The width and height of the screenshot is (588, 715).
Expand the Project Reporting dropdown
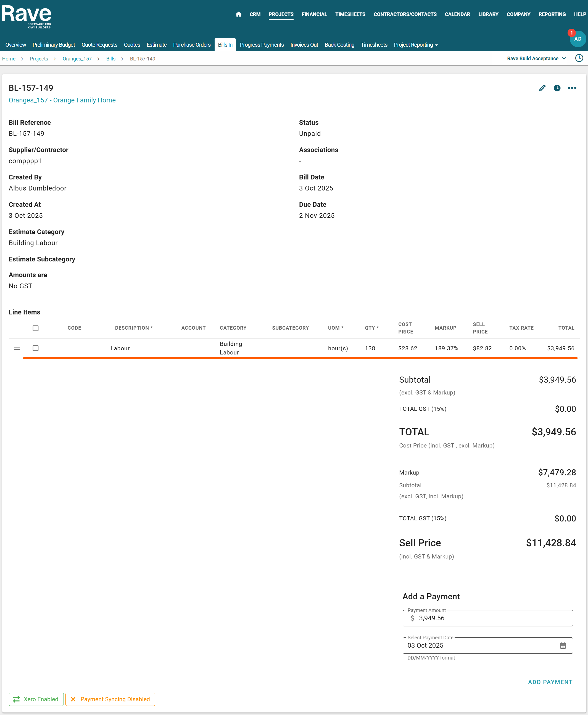point(416,45)
